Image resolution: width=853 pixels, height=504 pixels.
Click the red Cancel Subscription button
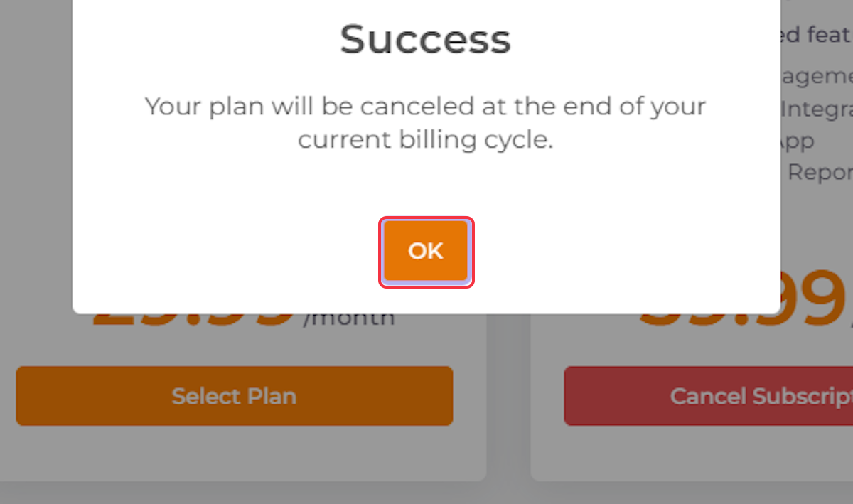(708, 396)
